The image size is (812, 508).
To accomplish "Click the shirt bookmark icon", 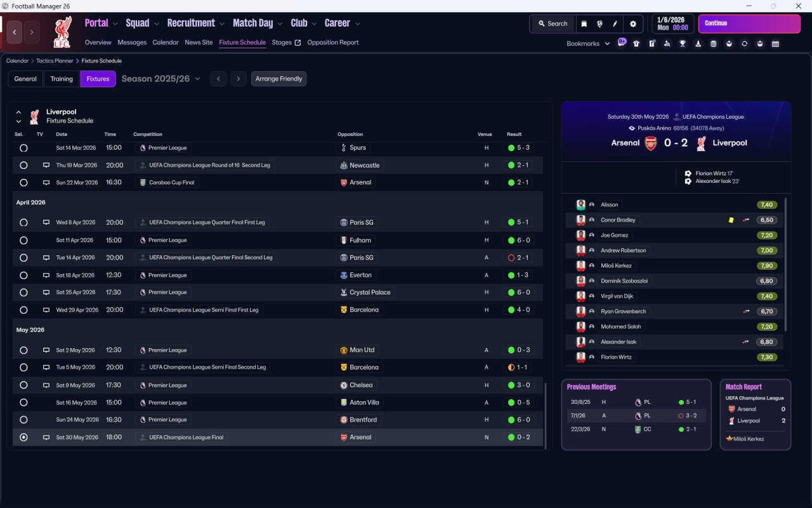I will click(x=636, y=44).
